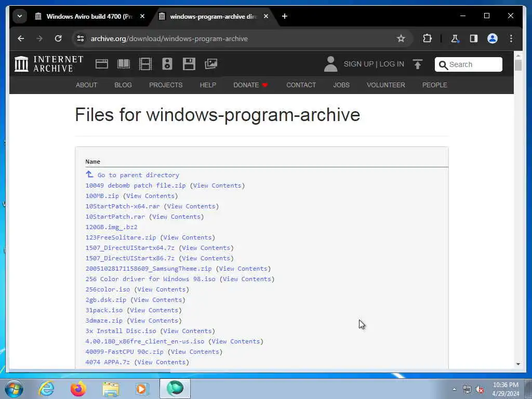Open the HELP menu item
The image size is (532, 399).
pyautogui.click(x=208, y=85)
